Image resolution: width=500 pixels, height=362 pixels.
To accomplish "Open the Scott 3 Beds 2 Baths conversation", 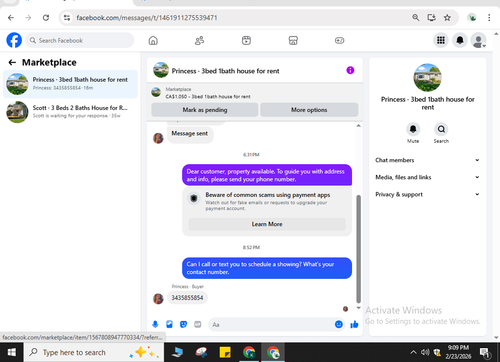I will click(70, 112).
